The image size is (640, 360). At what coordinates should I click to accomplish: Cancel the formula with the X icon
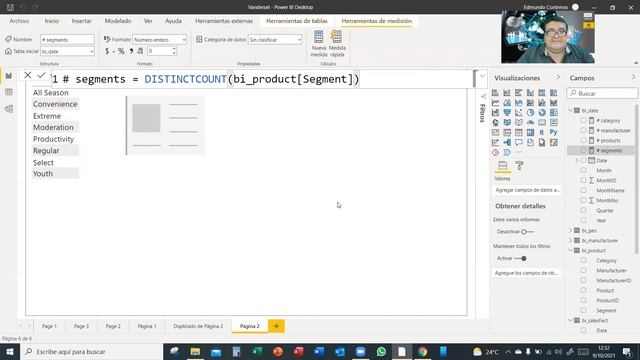[28, 75]
